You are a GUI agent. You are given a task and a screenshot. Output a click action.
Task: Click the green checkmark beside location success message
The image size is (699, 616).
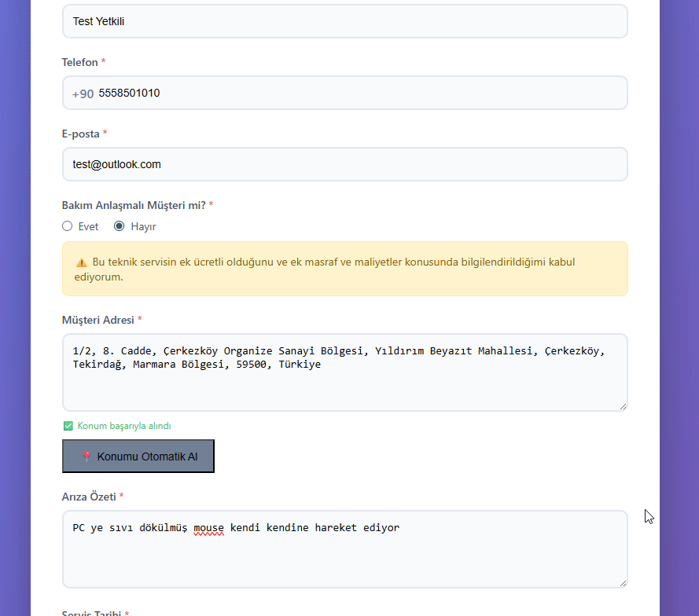click(68, 426)
